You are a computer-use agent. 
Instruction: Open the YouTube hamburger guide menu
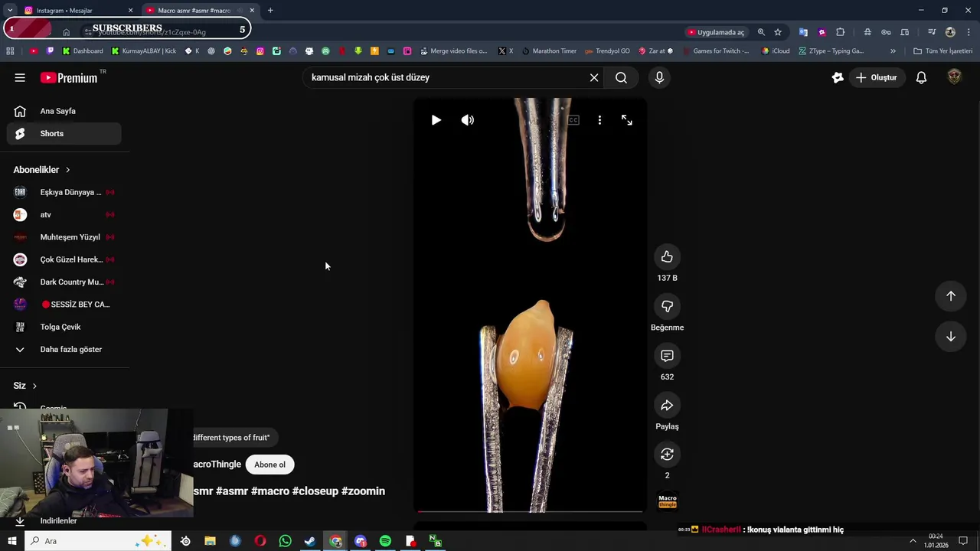click(20, 77)
